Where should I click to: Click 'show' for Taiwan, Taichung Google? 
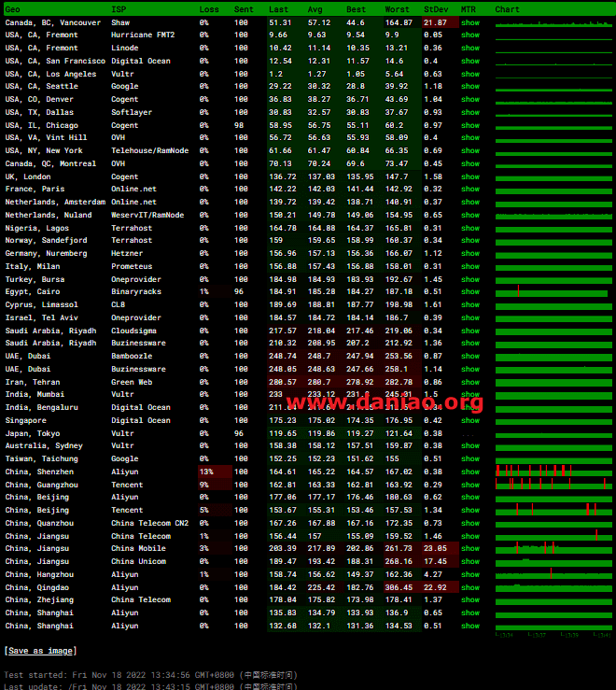(x=469, y=459)
